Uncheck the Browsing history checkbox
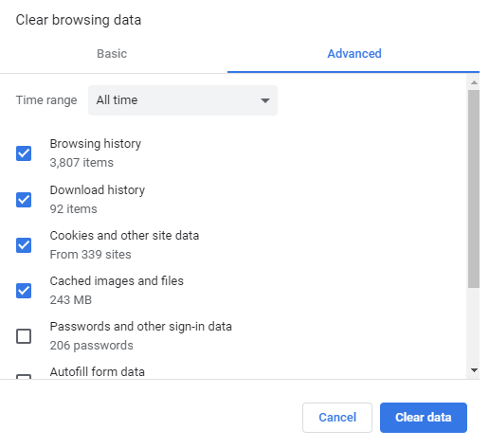The image size is (489, 448). pyautogui.click(x=24, y=153)
